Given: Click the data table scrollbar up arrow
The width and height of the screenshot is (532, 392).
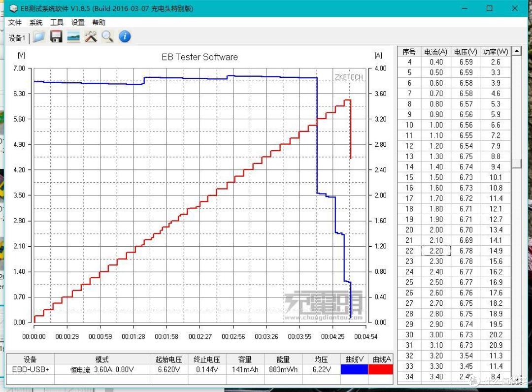Looking at the screenshot, I should click(516, 51).
